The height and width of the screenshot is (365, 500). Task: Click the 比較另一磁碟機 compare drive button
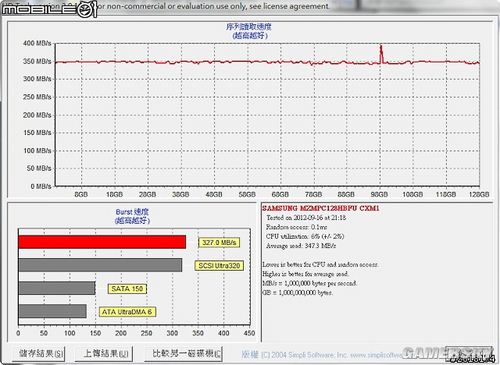183,353
